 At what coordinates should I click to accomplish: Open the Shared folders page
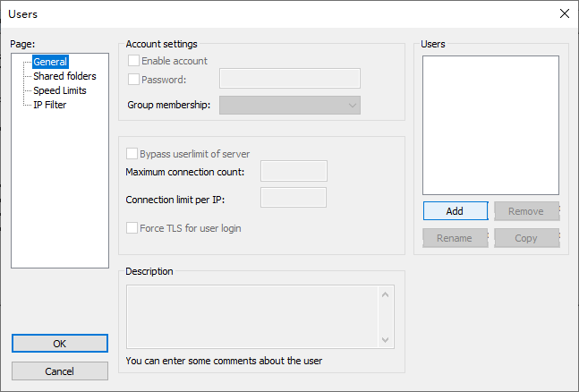64,76
